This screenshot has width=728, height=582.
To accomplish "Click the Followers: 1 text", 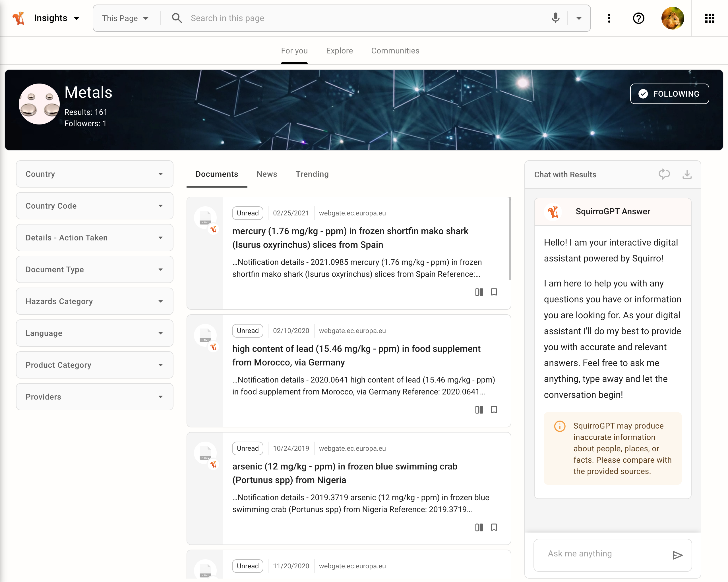I will tap(85, 124).
